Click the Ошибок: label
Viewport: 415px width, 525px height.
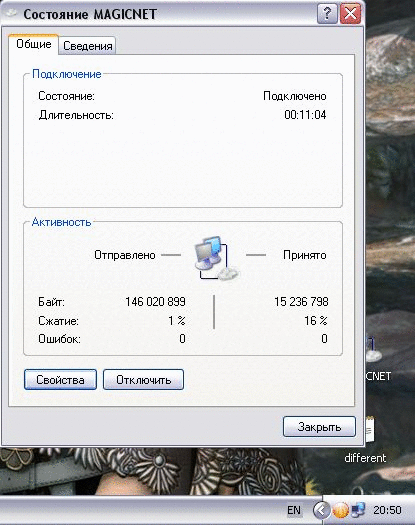[x=59, y=339]
